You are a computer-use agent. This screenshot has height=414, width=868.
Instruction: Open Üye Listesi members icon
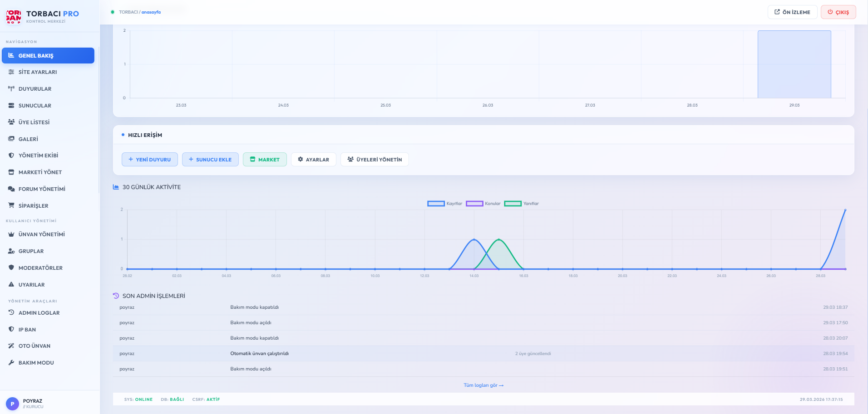point(11,122)
